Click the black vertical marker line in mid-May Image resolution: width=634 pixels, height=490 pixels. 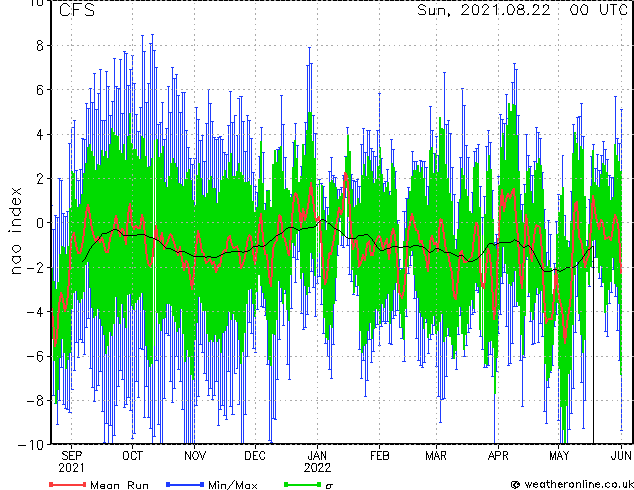(593, 344)
